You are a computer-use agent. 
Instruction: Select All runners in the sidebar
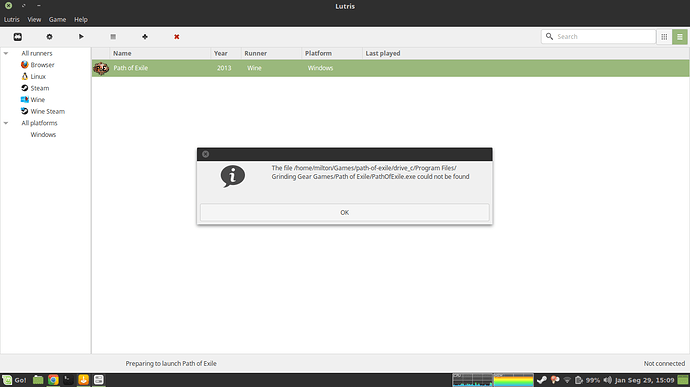[x=37, y=53]
